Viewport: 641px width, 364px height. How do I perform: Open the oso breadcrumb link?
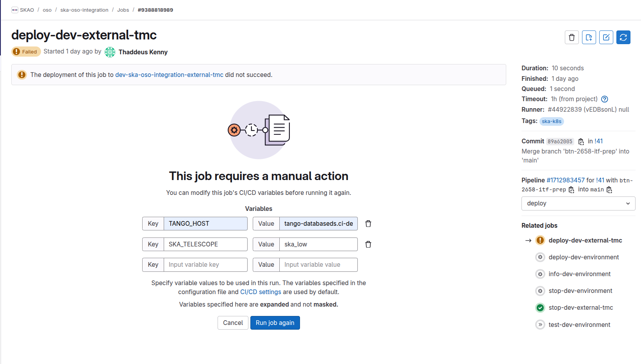click(47, 10)
